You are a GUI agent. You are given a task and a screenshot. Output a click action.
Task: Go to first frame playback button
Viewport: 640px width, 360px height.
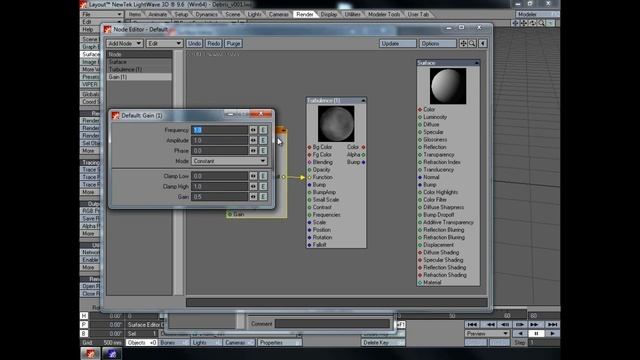click(x=473, y=324)
